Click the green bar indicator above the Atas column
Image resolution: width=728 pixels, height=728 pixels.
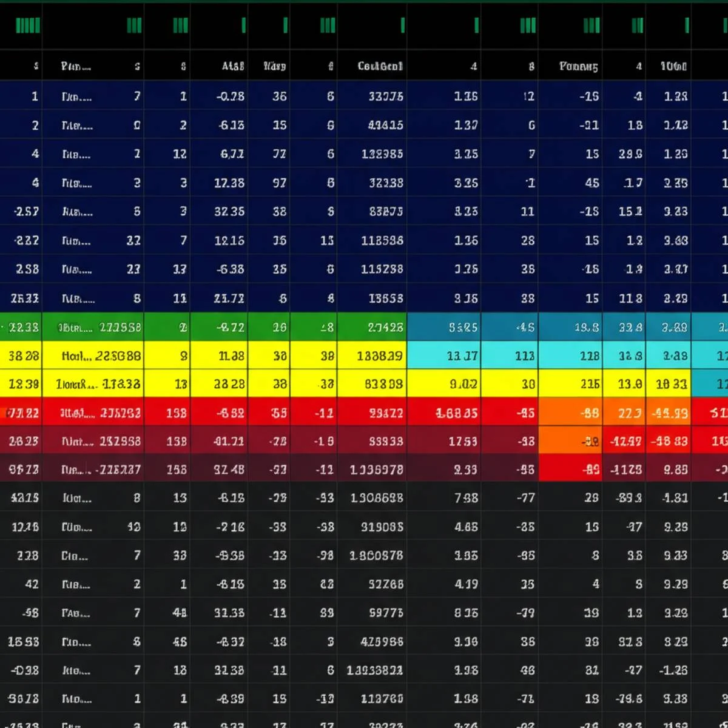coord(243,25)
